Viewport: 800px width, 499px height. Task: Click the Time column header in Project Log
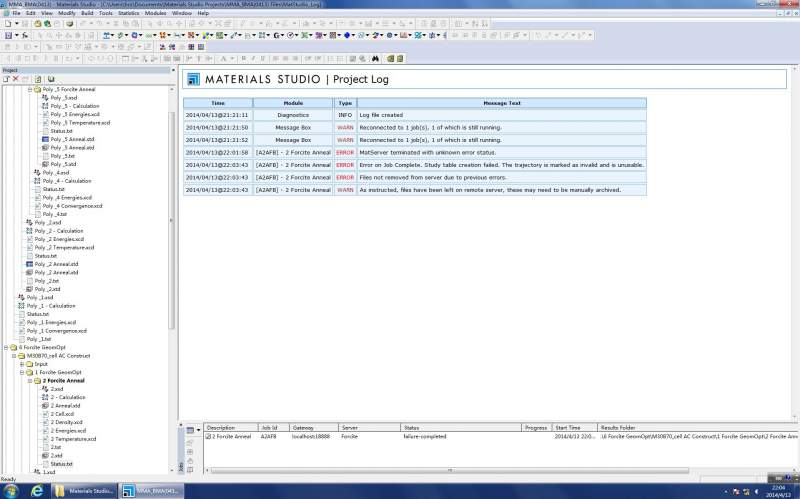click(218, 103)
